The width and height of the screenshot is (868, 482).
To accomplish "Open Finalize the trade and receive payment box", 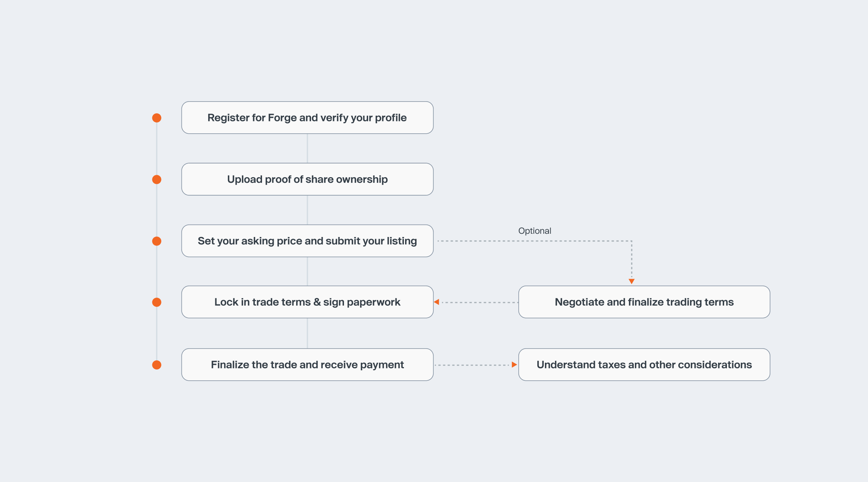I will pyautogui.click(x=307, y=365).
